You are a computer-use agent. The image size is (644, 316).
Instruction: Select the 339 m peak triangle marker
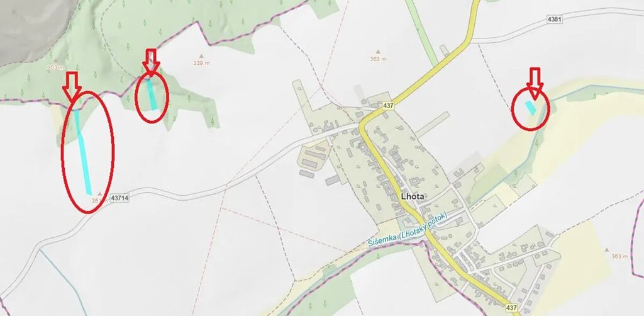point(201,56)
